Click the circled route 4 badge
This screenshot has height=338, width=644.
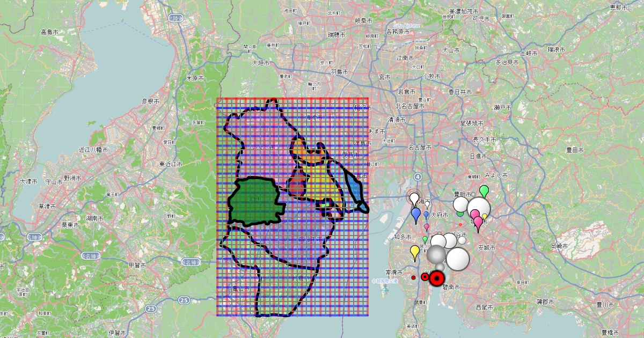(x=418, y=176)
